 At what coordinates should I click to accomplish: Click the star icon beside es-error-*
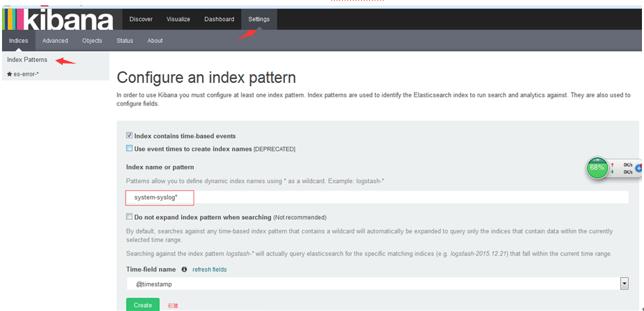pos(10,74)
